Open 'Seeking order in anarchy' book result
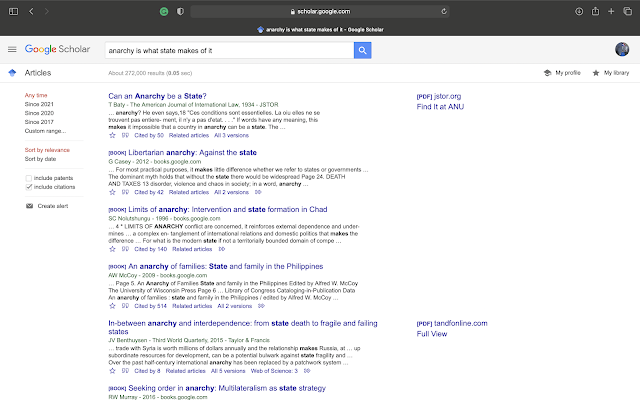Viewport: 640px width, 400px height. [227, 388]
